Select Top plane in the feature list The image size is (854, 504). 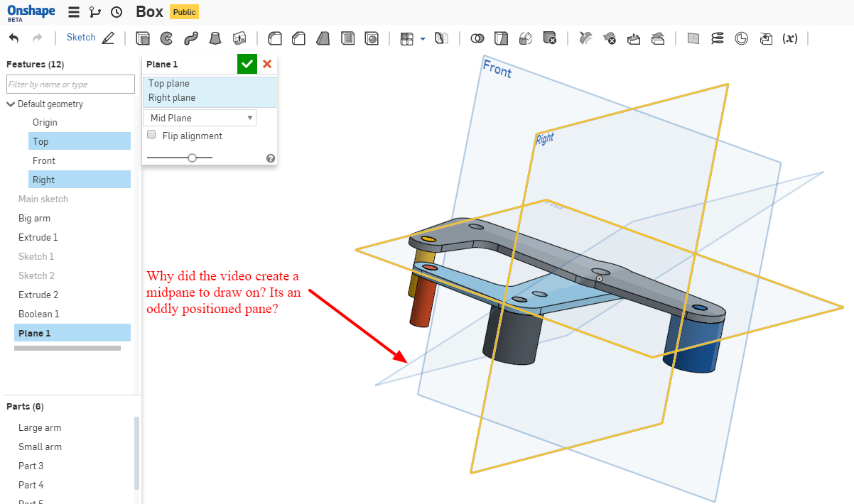(80, 141)
